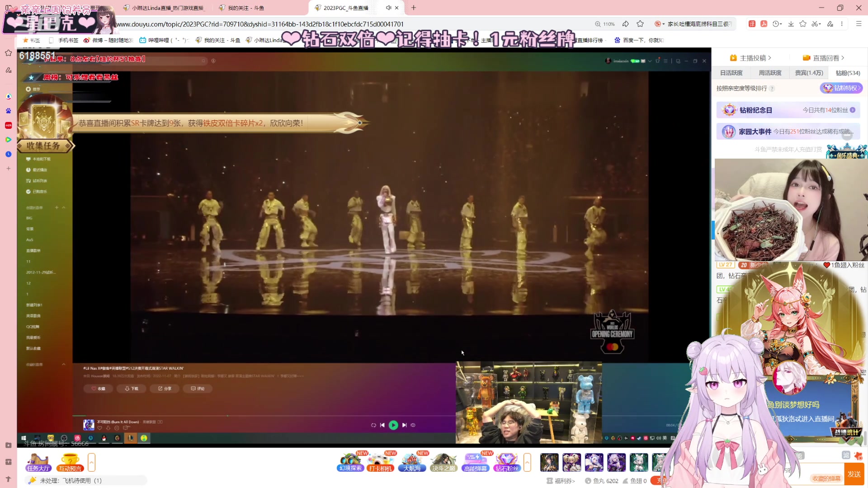Select the 周活跃度 tab
Screen dimensions: 868x488
770,73
